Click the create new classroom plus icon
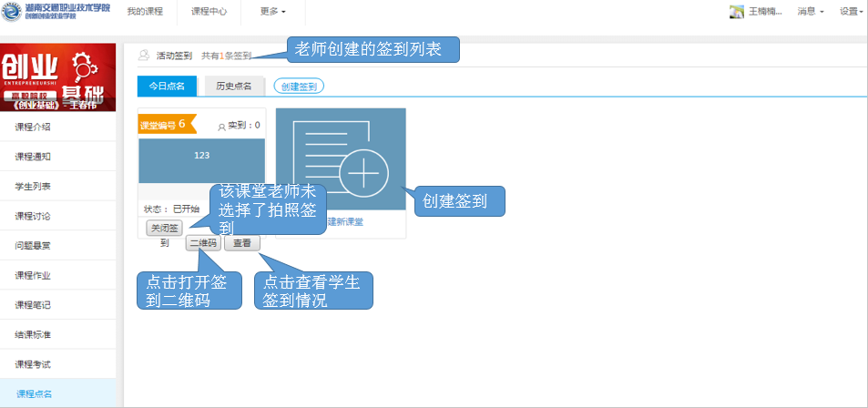The height and width of the screenshot is (408, 868). (x=363, y=170)
